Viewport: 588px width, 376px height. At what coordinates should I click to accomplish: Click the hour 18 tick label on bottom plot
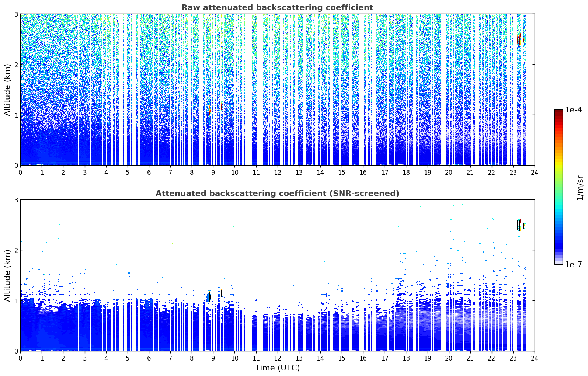pyautogui.click(x=406, y=358)
